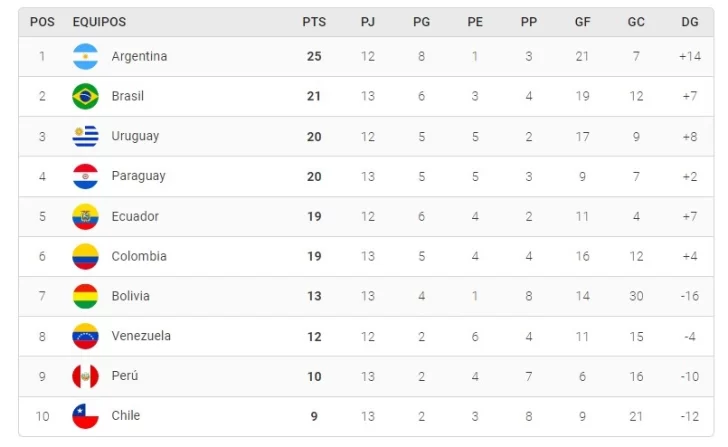Click the DG column header

point(689,22)
